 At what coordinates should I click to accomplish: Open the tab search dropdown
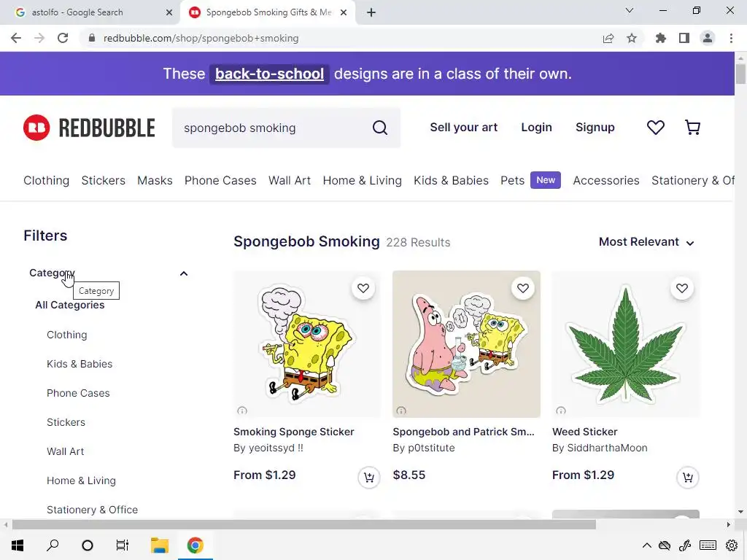click(x=630, y=10)
